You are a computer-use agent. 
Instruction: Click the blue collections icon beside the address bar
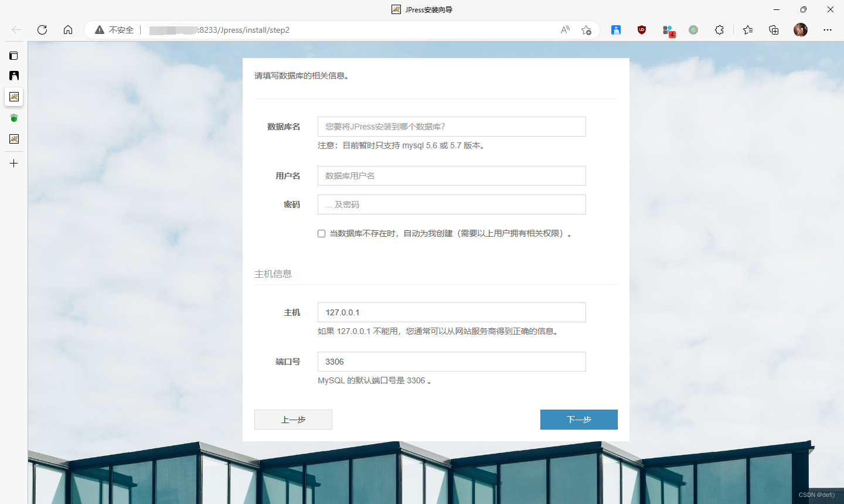[x=616, y=30]
